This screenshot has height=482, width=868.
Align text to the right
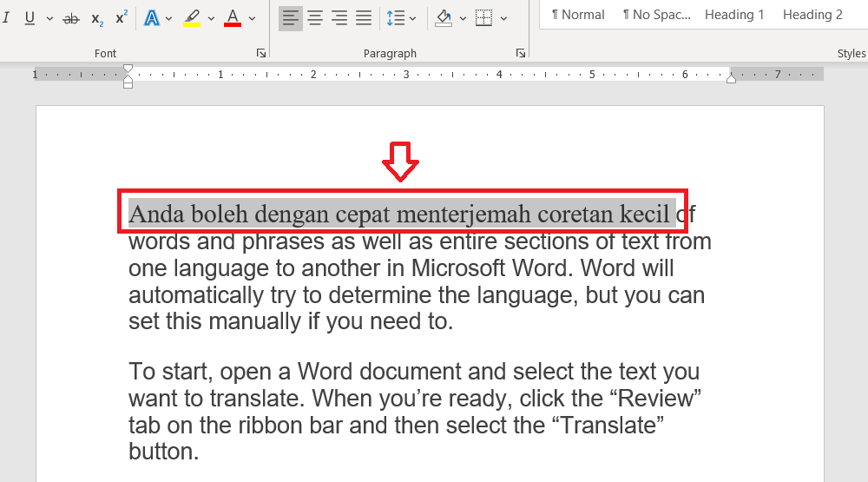tap(339, 17)
